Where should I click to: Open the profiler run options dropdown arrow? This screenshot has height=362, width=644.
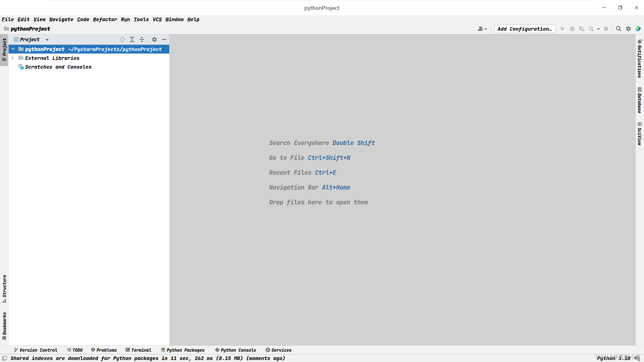(598, 29)
